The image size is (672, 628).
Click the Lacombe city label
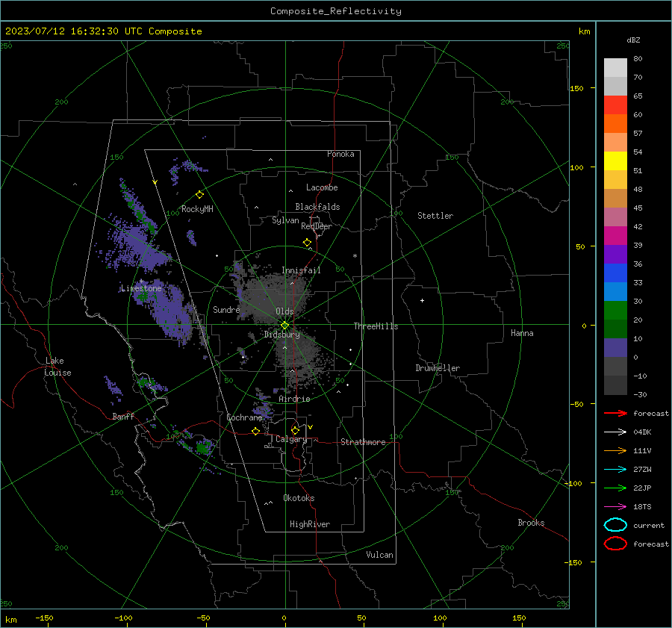(322, 187)
